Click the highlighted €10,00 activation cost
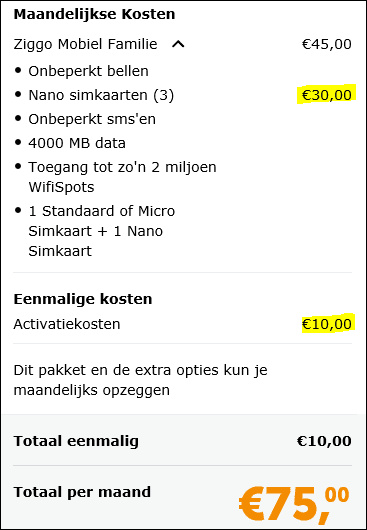Image resolution: width=367 pixels, height=530 pixels. [326, 324]
